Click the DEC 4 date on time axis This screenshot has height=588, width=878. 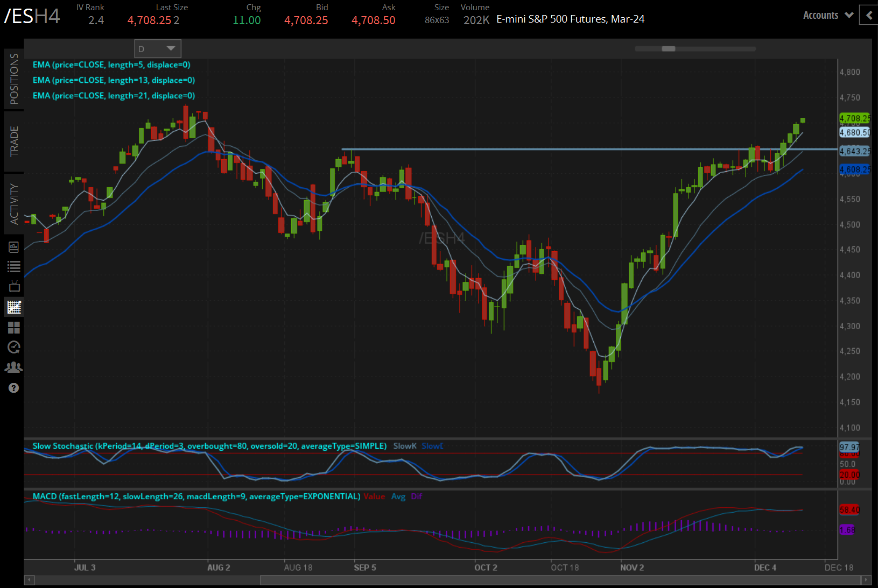tap(765, 568)
